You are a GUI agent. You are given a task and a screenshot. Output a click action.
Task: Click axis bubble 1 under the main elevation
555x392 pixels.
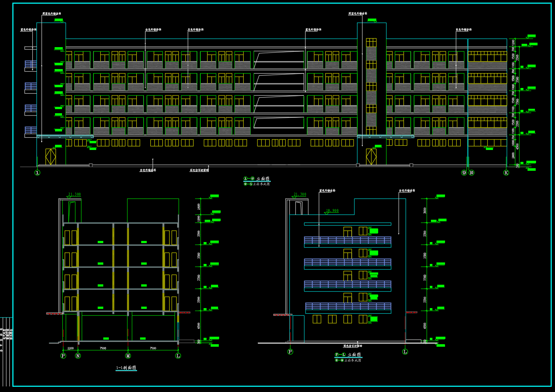[x=37, y=173]
